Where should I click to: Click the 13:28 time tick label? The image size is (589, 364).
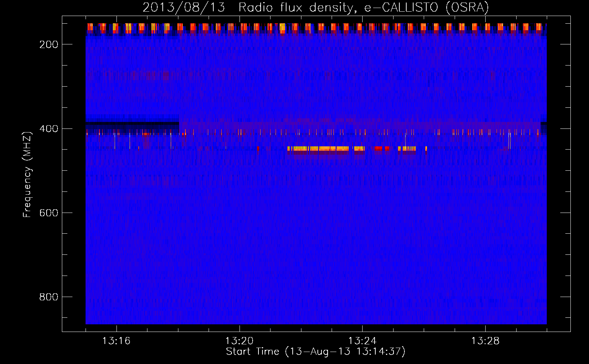pyautogui.click(x=485, y=341)
